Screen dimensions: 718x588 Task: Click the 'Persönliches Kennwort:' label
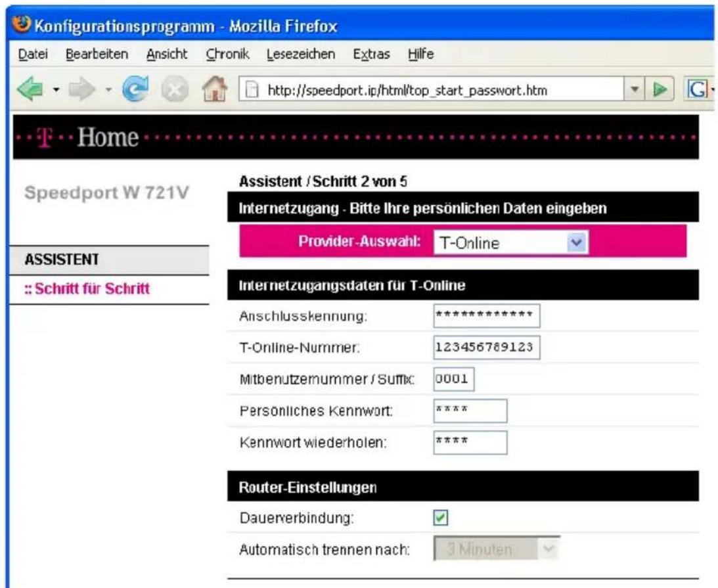coord(316,411)
